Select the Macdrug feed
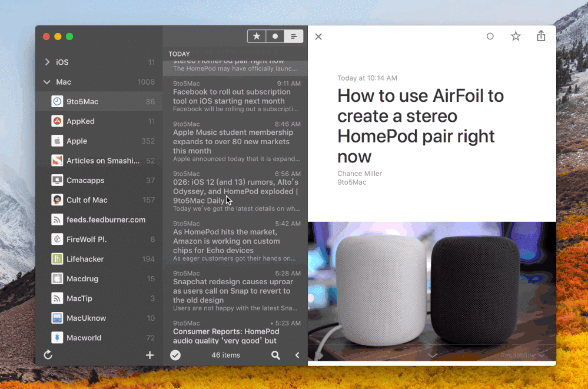Image resolution: width=588 pixels, height=389 pixels. pos(99,279)
